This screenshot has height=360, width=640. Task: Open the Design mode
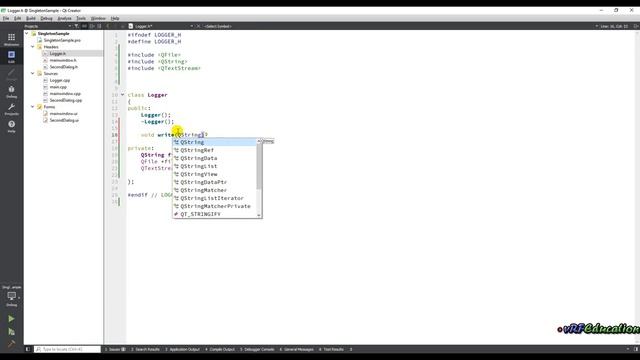(x=11, y=74)
